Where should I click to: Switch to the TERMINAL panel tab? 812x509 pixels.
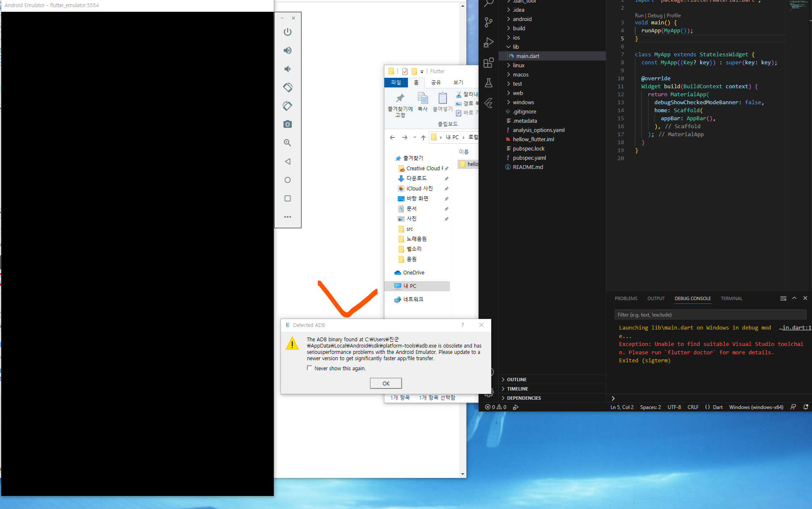pyautogui.click(x=732, y=298)
